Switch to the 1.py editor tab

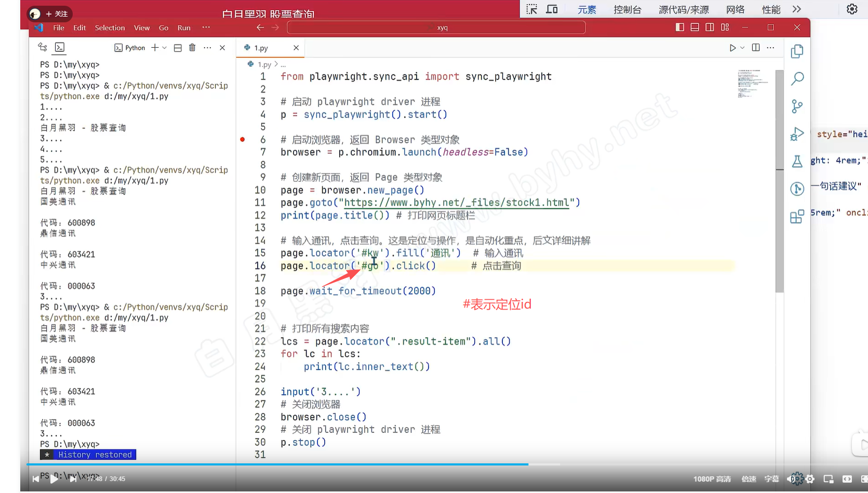tap(270, 48)
